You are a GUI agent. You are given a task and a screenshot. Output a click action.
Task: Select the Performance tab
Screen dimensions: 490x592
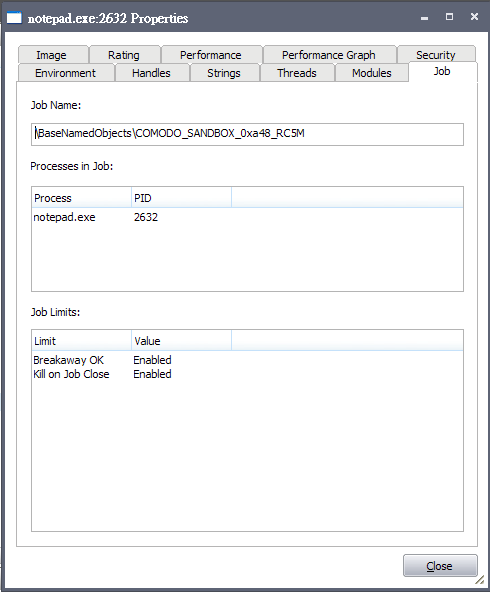pos(211,55)
